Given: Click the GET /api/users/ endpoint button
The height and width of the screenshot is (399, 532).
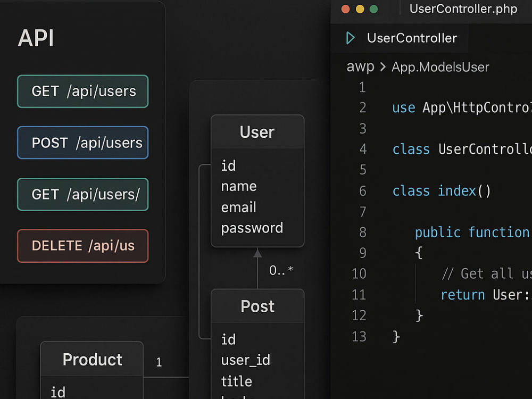Looking at the screenshot, I should coord(83,194).
